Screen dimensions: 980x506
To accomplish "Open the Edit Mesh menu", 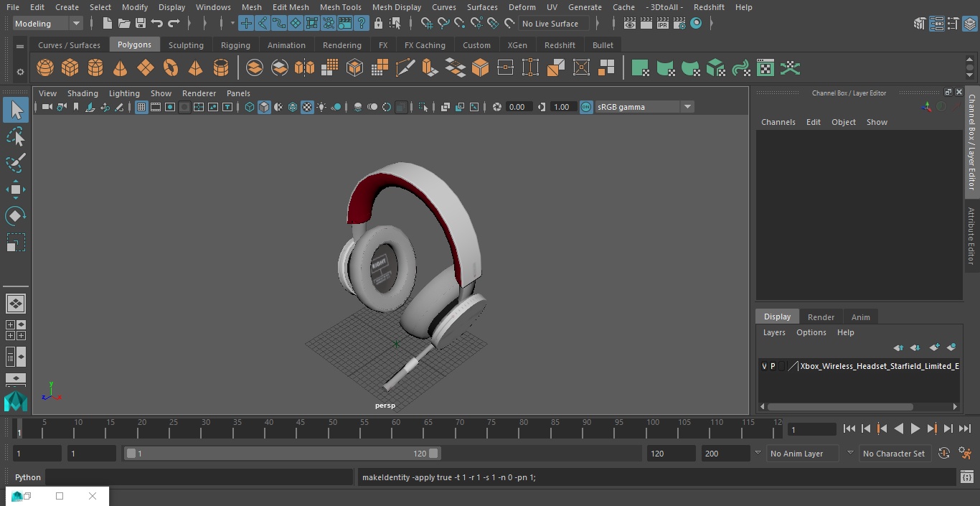I will point(291,7).
